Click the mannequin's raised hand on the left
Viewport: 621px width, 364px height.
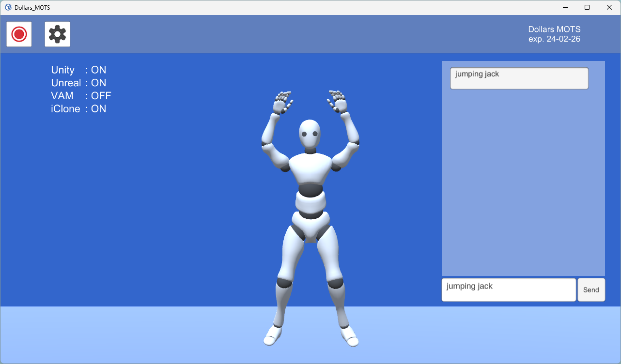tap(282, 102)
